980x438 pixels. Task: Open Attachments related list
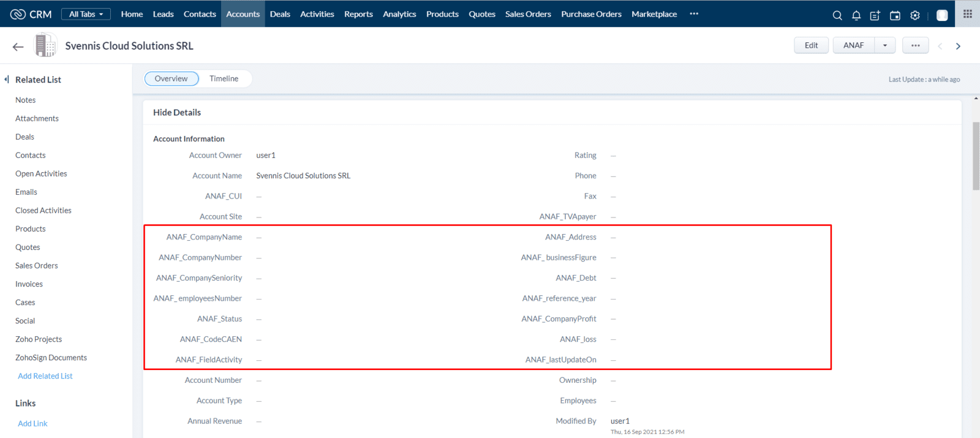[x=37, y=118]
